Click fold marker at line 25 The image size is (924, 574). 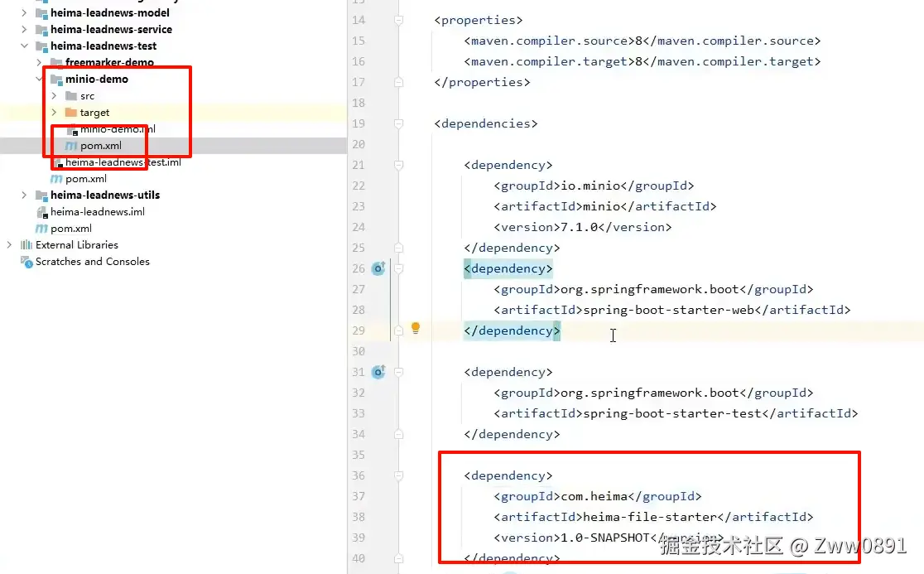point(398,248)
